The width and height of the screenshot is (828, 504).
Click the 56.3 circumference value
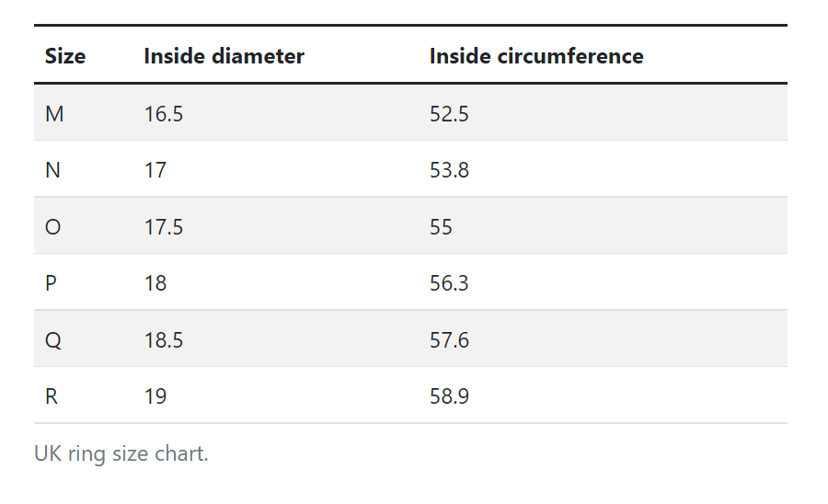449,283
